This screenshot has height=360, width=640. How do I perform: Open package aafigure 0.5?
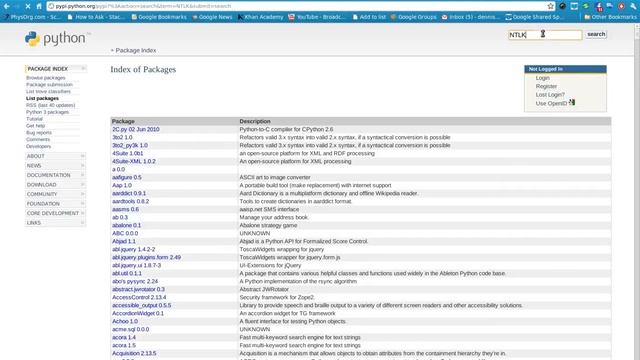(x=127, y=177)
